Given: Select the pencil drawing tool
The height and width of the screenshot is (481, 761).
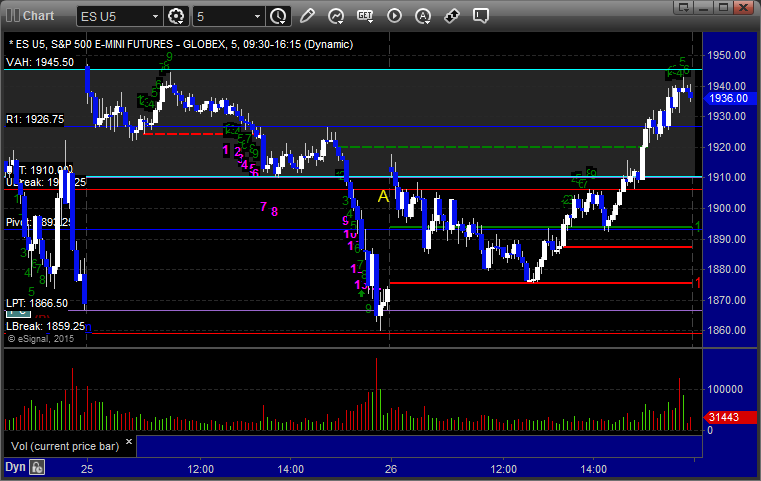Looking at the screenshot, I should [x=307, y=16].
